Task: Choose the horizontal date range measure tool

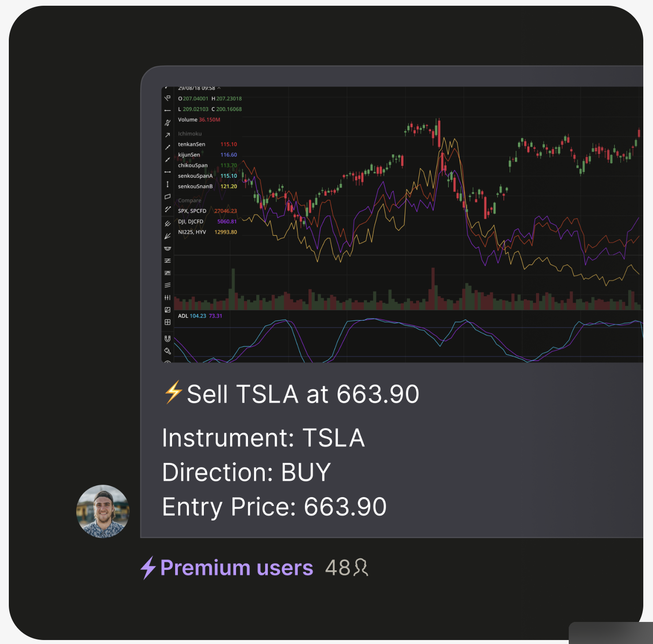Action: [x=168, y=172]
